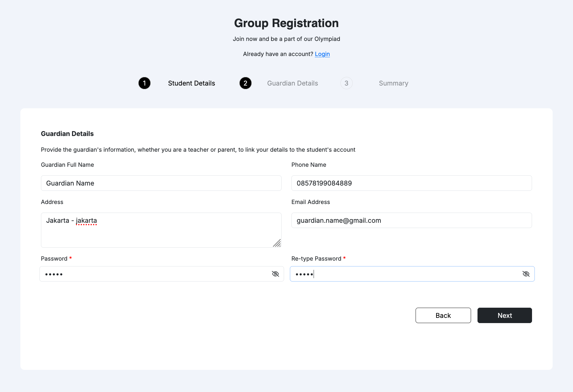Click into the Email Address field
The height and width of the screenshot is (392, 573).
point(411,220)
